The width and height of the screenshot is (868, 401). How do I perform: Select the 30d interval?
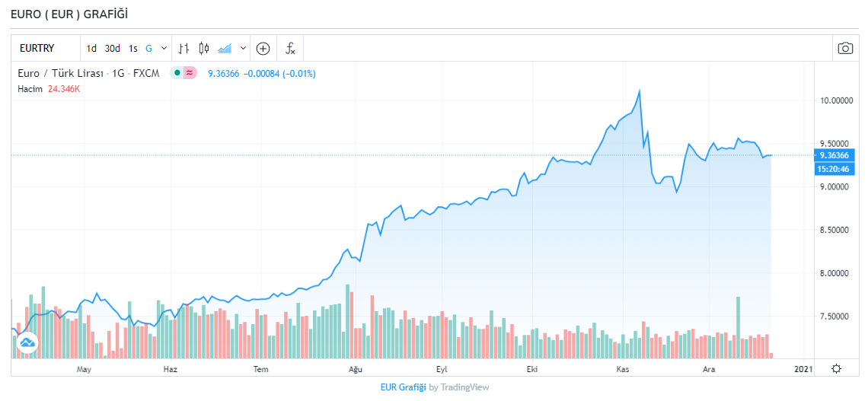(113, 48)
